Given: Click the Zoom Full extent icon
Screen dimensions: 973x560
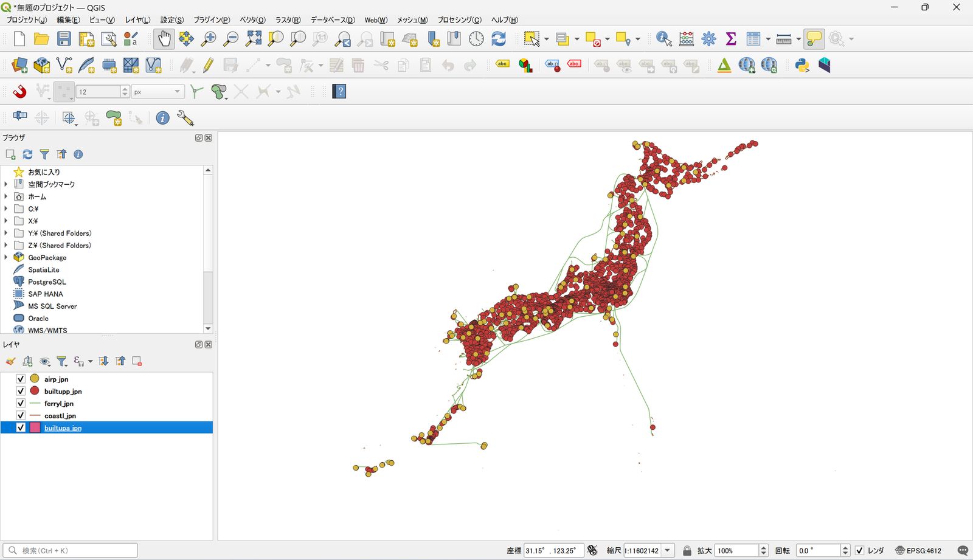Looking at the screenshot, I should coord(254,39).
